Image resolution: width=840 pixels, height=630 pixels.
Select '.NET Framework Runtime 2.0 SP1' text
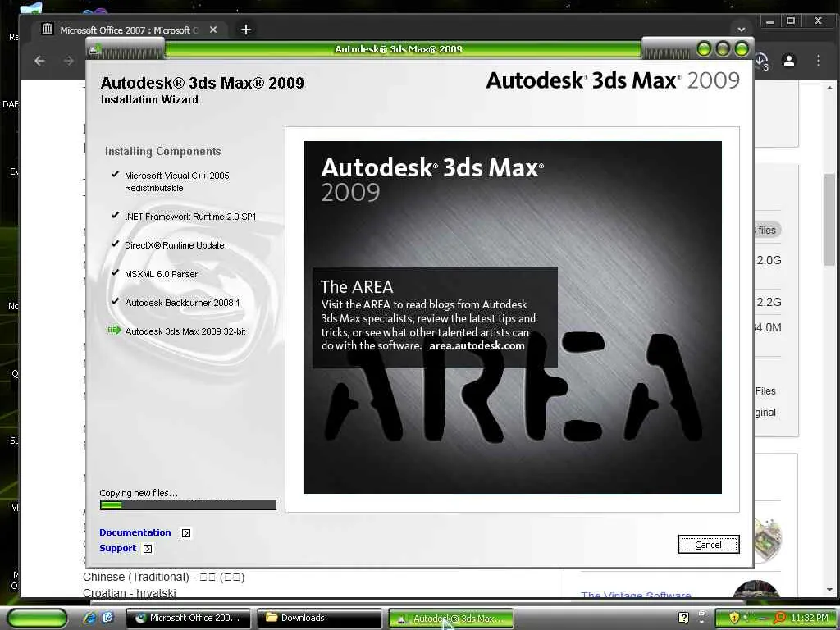click(x=190, y=217)
